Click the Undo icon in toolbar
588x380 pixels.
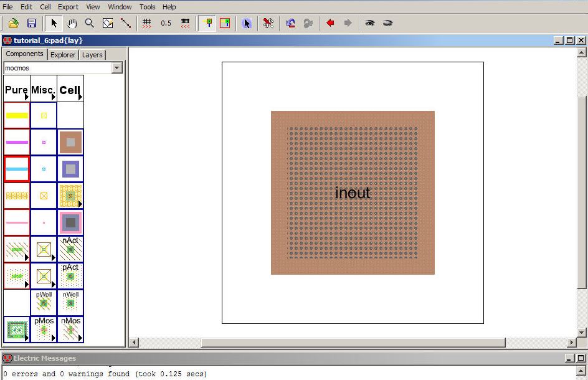pos(290,23)
